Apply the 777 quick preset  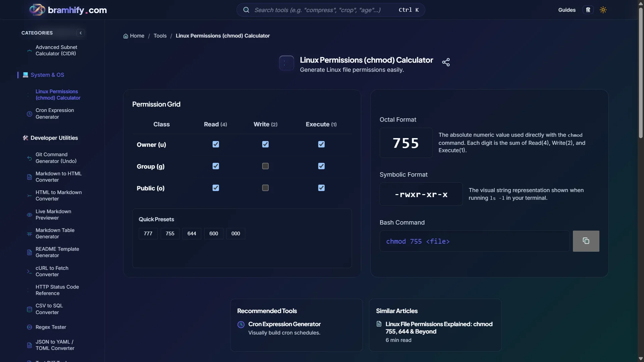(x=148, y=234)
